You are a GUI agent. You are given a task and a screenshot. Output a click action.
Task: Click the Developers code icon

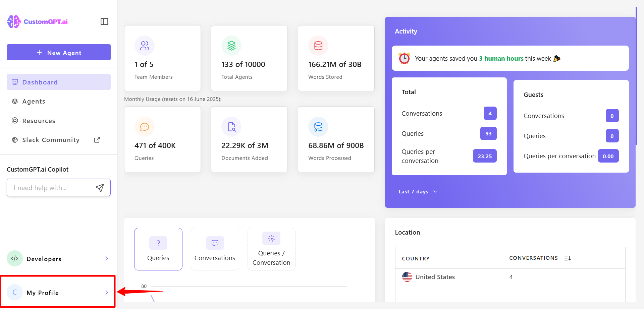click(x=15, y=258)
